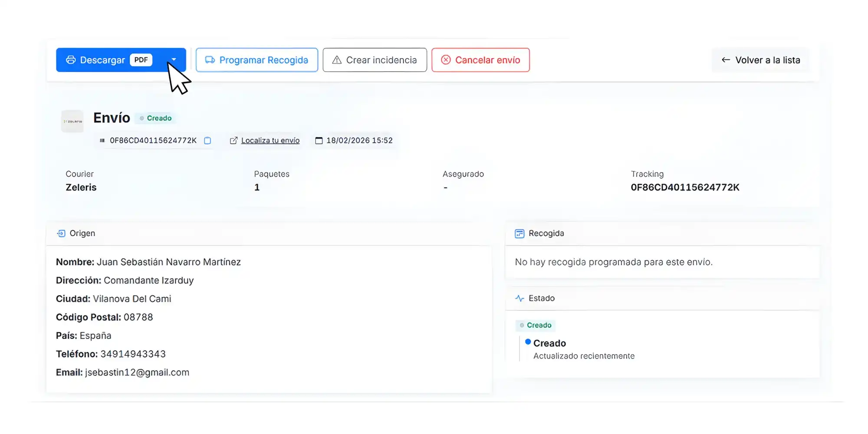Click the calendar icon next to date
Screen dimensions: 868x434
click(319, 141)
